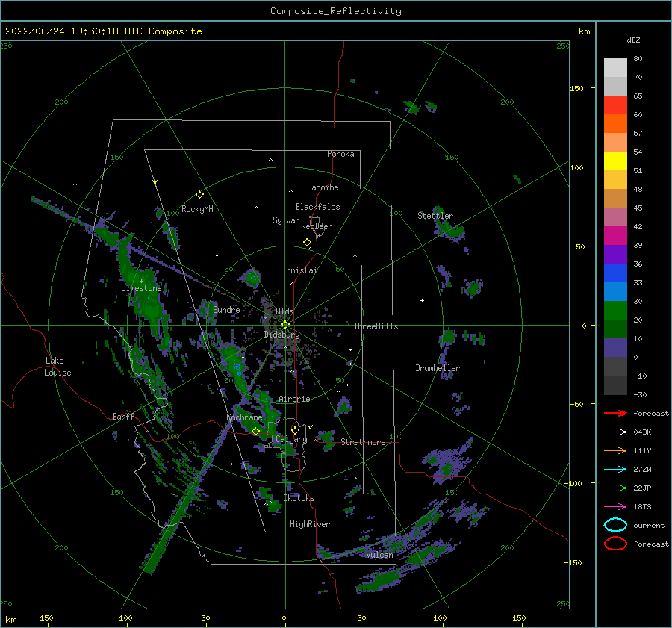Click the yellow diamond marker near RockyMH
This screenshot has height=628, width=672.
point(199,195)
